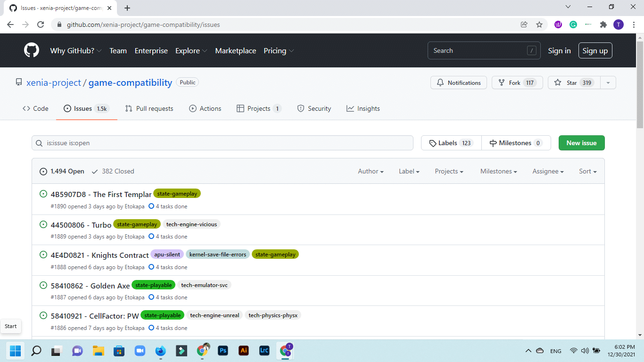Screen dimensions: 644x362
Task: Click the New issue button
Action: pos(581,143)
